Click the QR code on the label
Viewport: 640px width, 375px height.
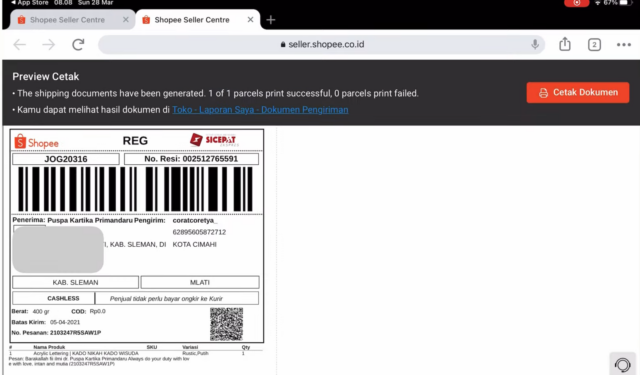pos(227,324)
